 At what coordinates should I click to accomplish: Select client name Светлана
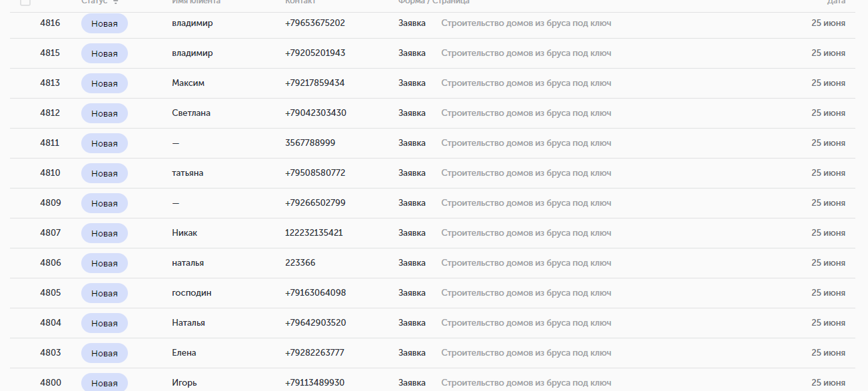pos(191,113)
